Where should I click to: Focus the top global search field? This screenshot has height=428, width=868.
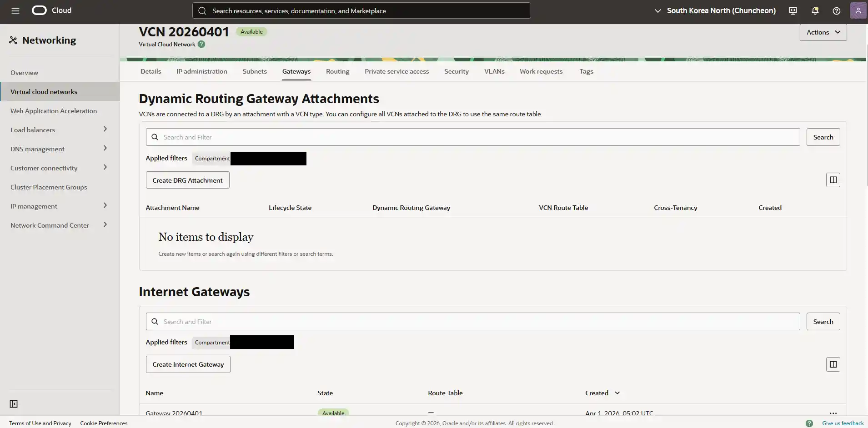coord(361,11)
